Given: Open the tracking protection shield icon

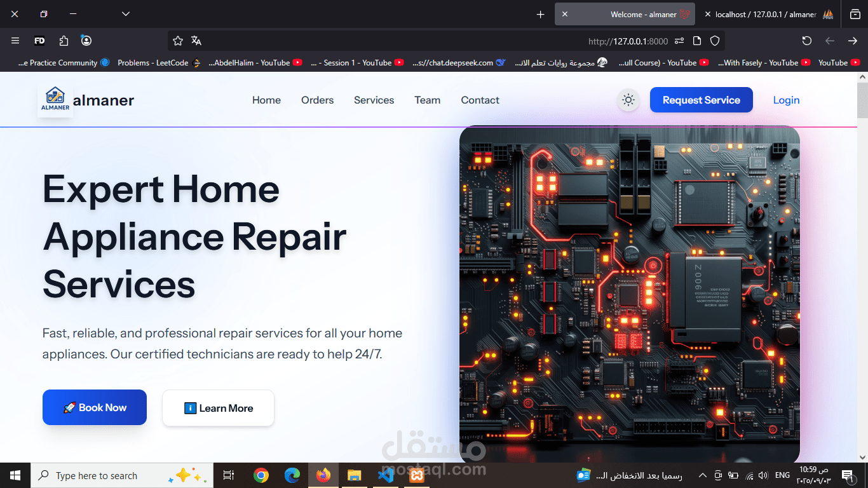Looking at the screenshot, I should (x=715, y=41).
